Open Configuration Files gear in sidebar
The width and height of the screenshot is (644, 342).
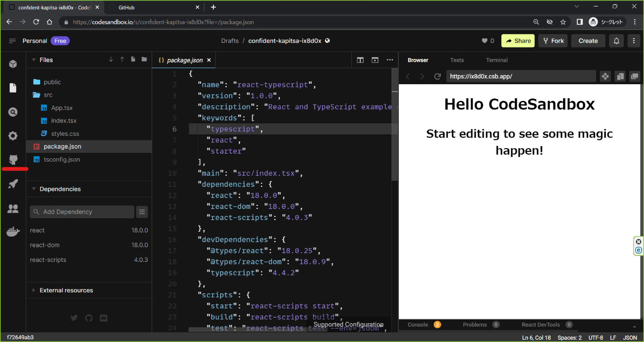tap(13, 136)
